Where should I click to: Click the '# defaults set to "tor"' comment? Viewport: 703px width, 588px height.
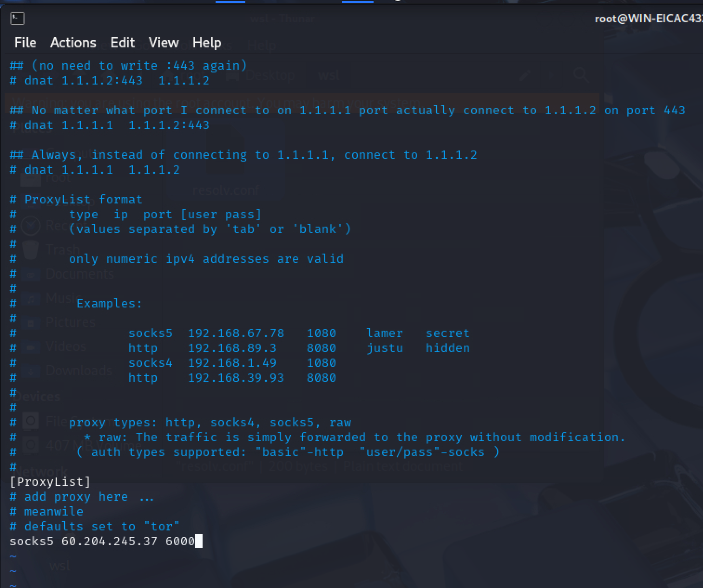pyautogui.click(x=94, y=526)
